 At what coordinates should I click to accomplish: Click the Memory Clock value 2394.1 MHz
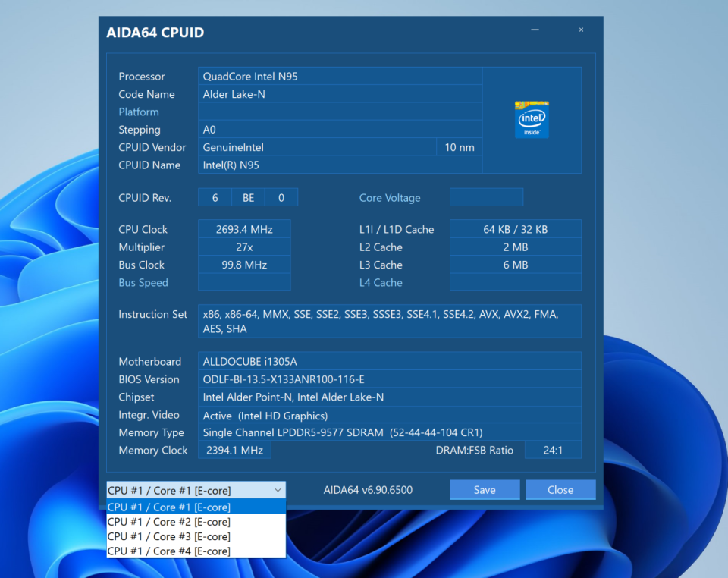point(234,450)
